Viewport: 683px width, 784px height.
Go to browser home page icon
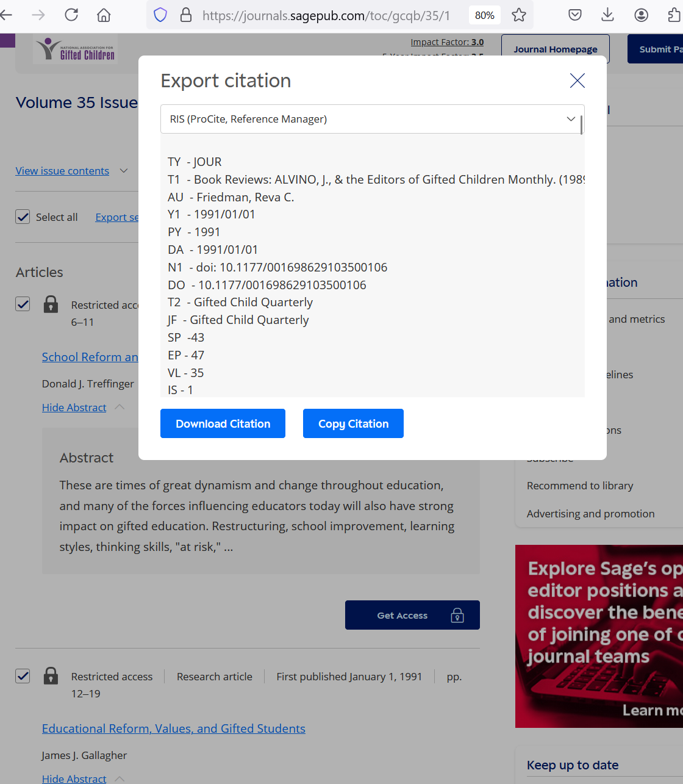point(104,15)
